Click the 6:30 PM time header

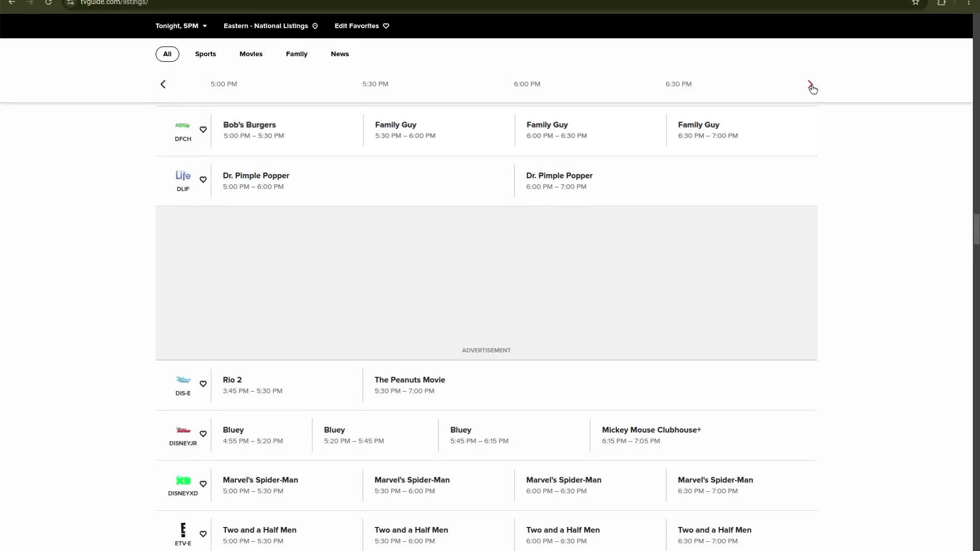click(x=678, y=84)
